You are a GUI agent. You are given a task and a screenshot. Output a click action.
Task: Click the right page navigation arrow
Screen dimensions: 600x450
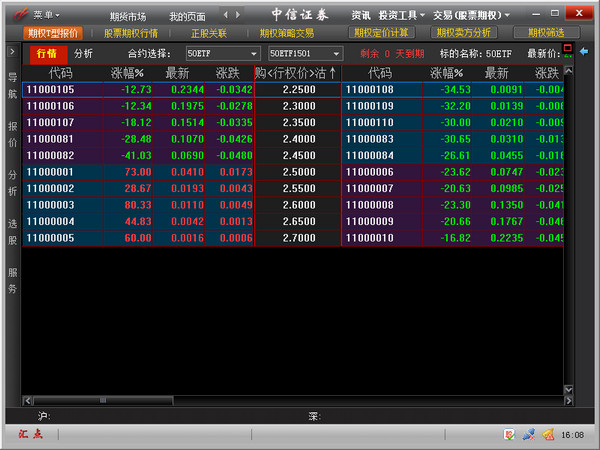coord(237,16)
